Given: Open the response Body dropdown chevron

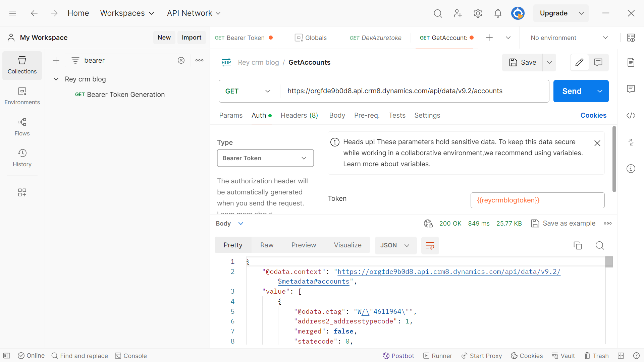Looking at the screenshot, I should click(241, 224).
